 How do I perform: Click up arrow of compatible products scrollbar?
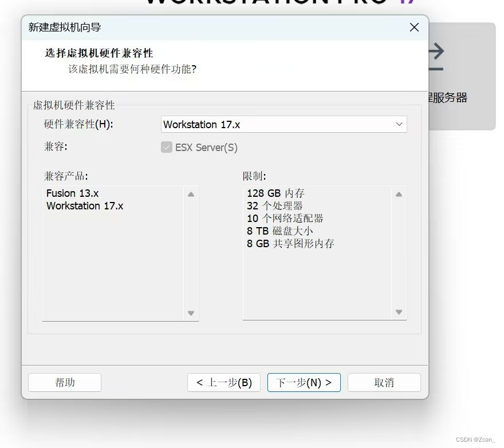tap(191, 195)
